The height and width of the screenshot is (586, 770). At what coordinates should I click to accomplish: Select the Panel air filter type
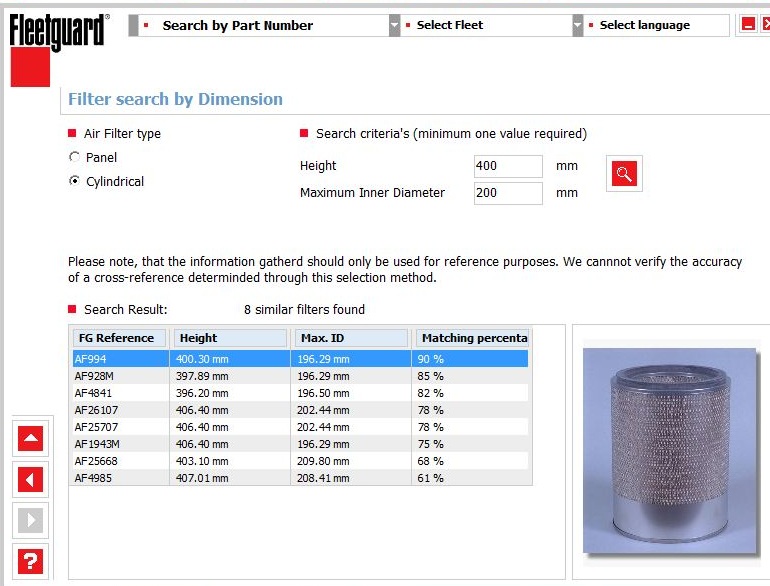point(75,157)
